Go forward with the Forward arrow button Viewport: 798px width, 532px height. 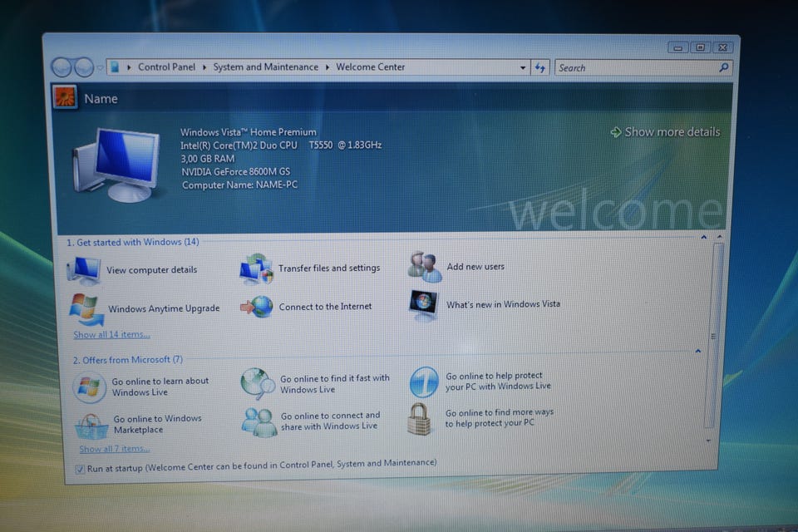click(x=84, y=66)
